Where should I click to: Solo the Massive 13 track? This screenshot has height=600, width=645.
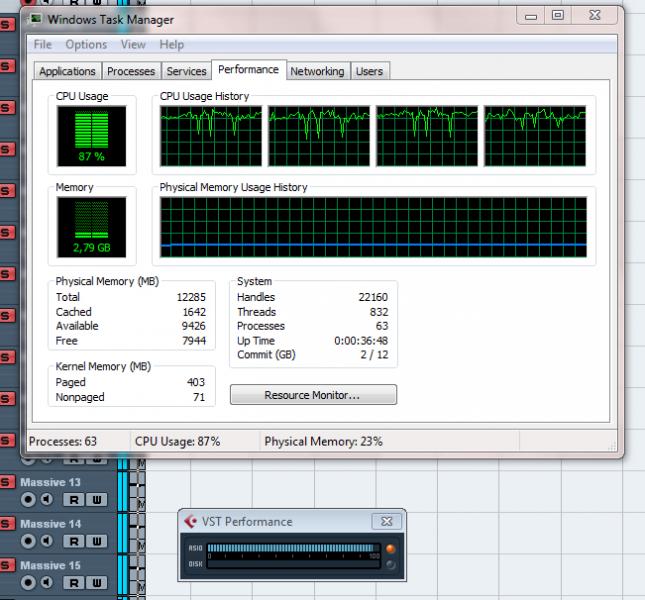(x=6, y=482)
